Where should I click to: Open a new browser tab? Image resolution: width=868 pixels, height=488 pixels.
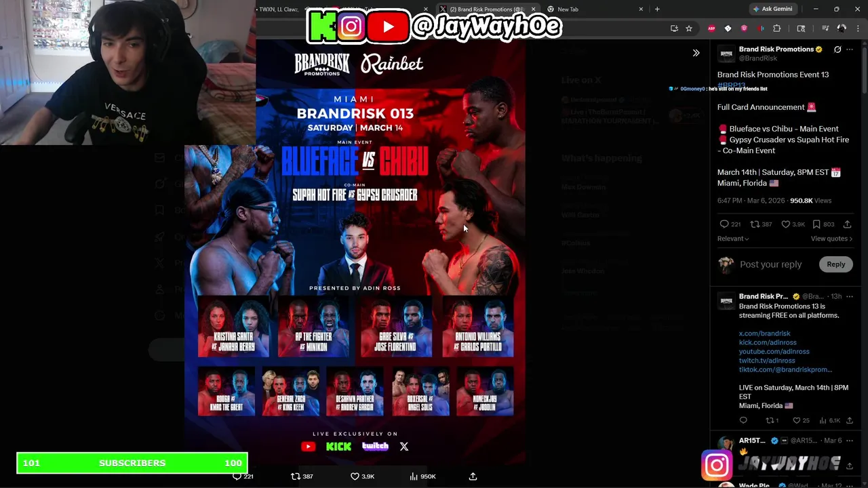click(657, 9)
